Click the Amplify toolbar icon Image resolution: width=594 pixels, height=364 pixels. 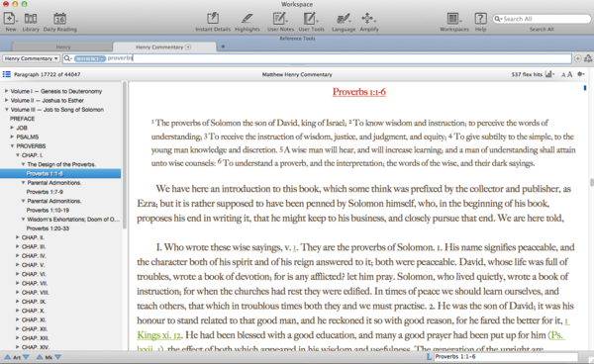point(368,18)
